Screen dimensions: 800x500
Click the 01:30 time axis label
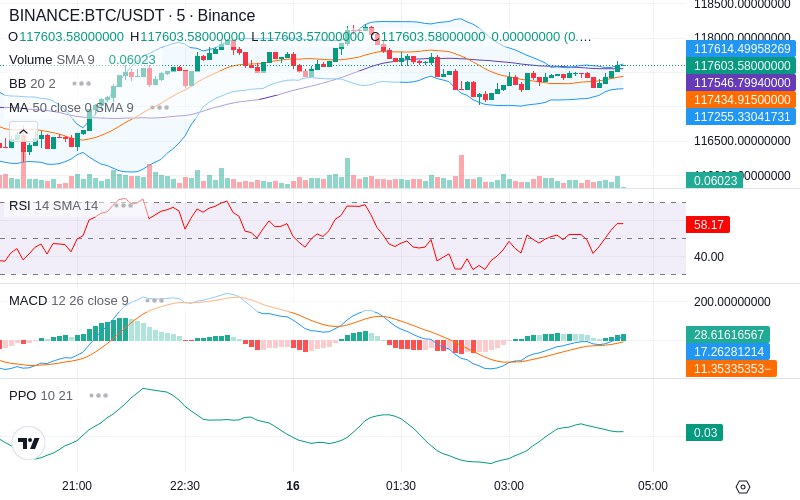[401, 486]
